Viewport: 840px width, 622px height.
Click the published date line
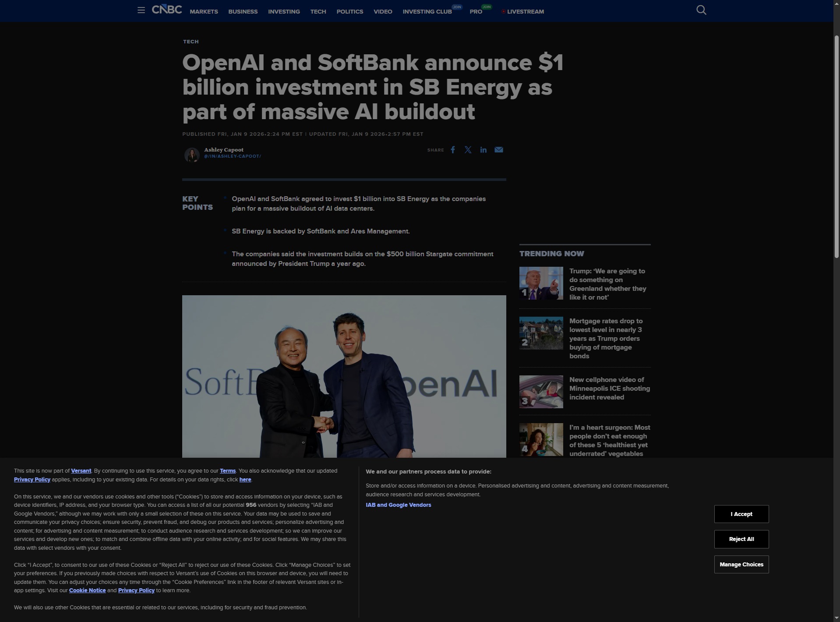tap(303, 134)
